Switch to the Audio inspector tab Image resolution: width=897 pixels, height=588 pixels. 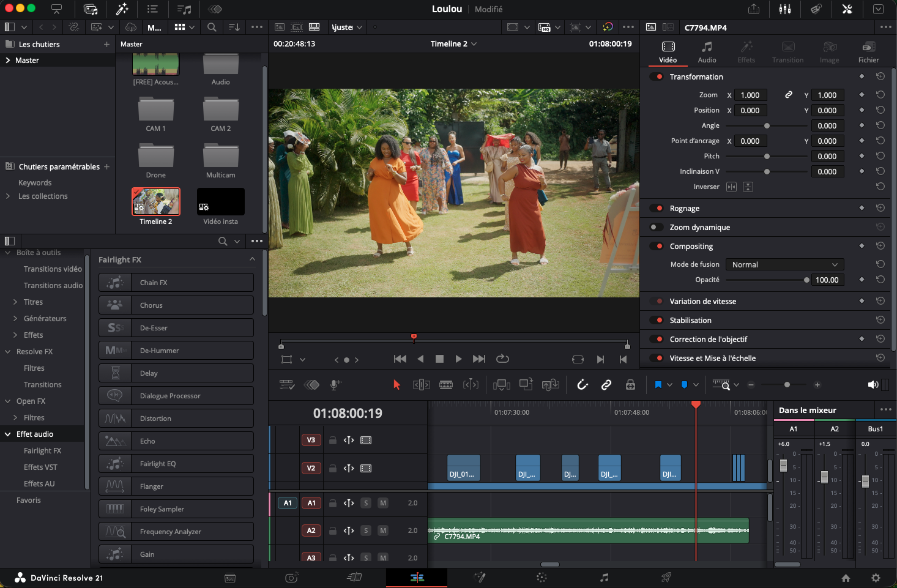click(707, 53)
